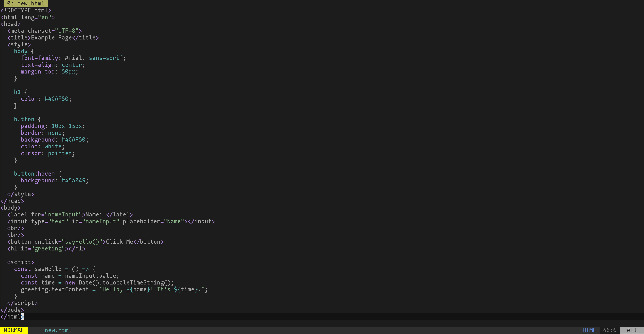Screen dimensions: 644x334
Task: Click the input type="text" line
Action: click(x=111, y=221)
